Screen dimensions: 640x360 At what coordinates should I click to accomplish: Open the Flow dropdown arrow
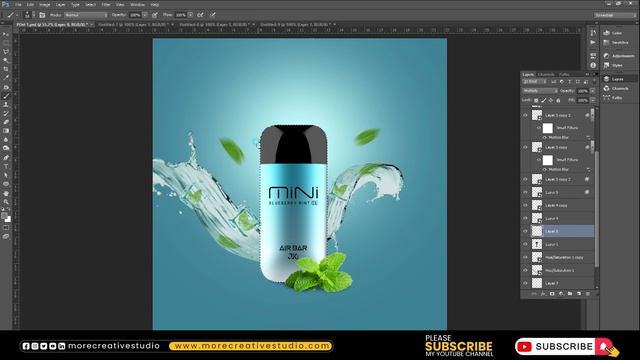point(190,15)
